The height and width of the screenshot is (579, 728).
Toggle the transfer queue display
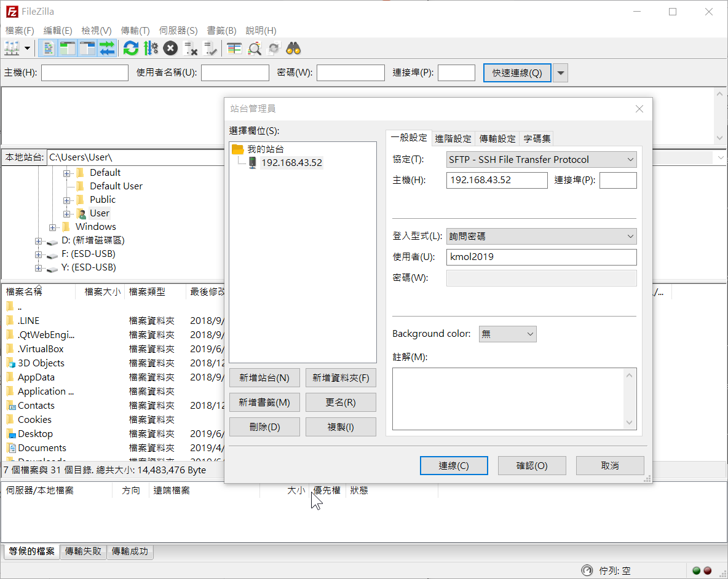(107, 48)
